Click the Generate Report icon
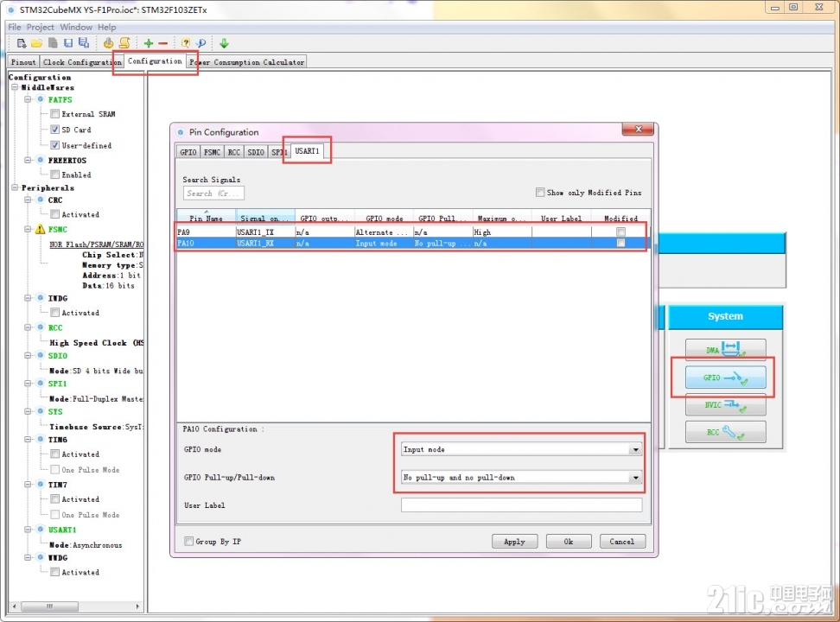840x622 pixels. (108, 43)
